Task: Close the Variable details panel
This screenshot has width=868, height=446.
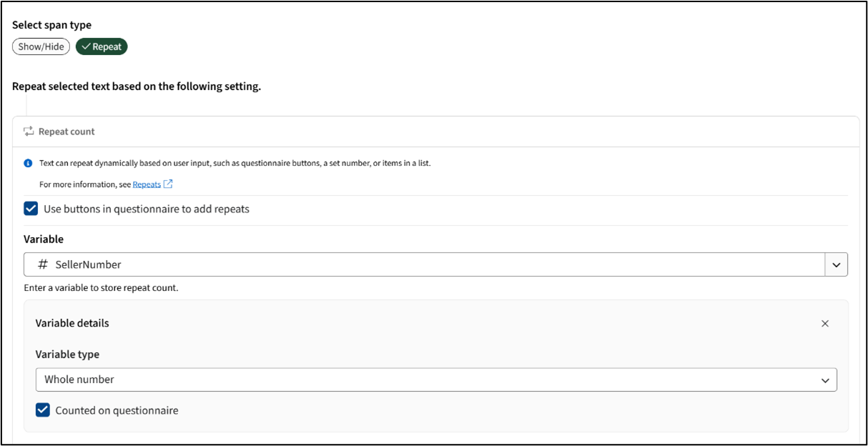Action: click(x=825, y=323)
